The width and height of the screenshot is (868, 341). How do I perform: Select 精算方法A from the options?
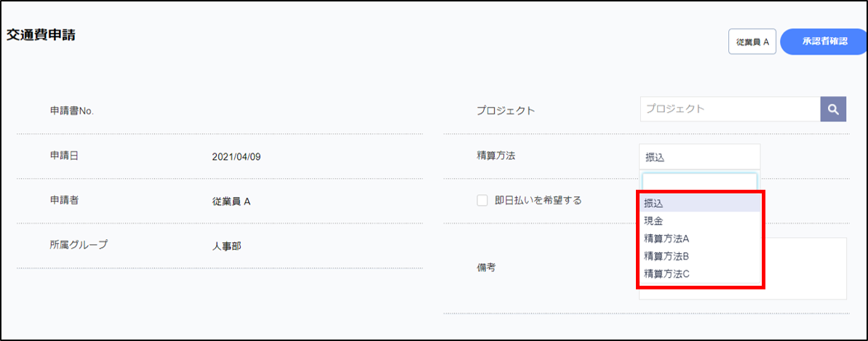(700, 238)
